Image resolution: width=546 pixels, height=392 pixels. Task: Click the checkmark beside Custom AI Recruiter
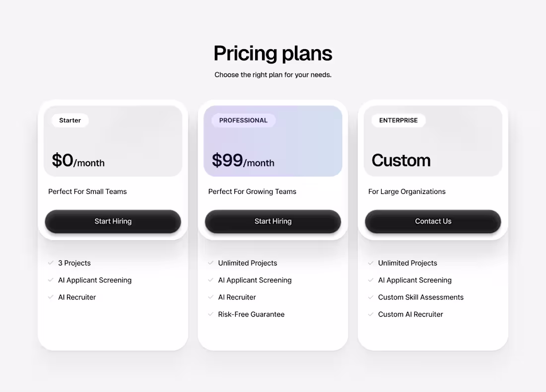pyautogui.click(x=370, y=314)
